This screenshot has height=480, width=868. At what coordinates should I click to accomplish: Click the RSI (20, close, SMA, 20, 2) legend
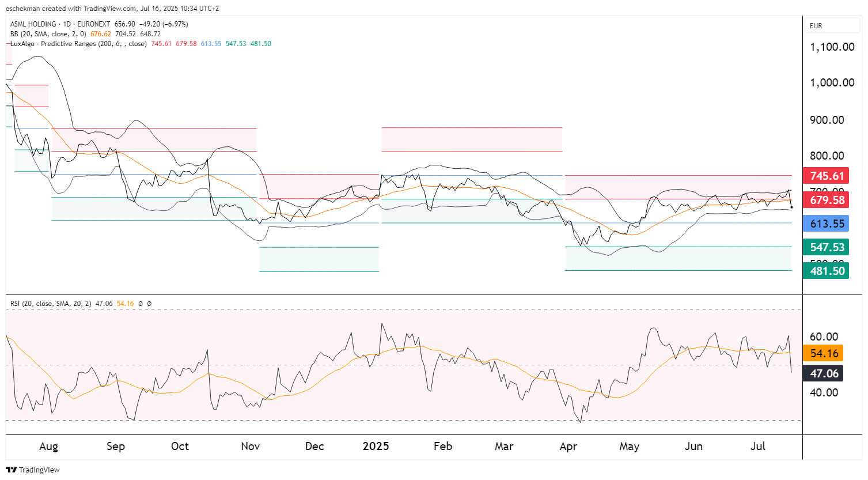coord(51,303)
